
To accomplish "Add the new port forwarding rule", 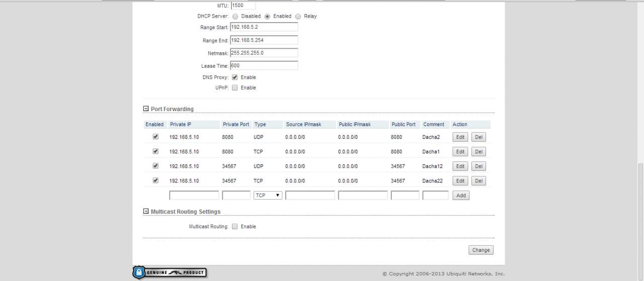I will click(x=461, y=196).
